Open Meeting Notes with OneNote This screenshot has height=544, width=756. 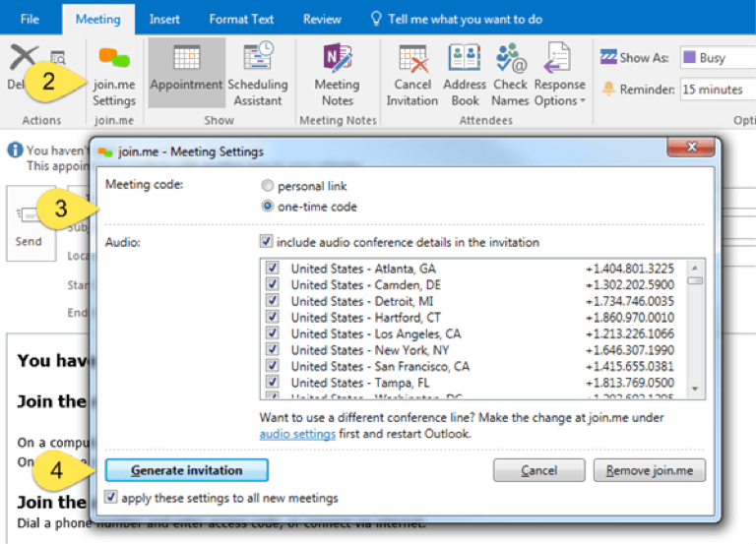tap(338, 74)
